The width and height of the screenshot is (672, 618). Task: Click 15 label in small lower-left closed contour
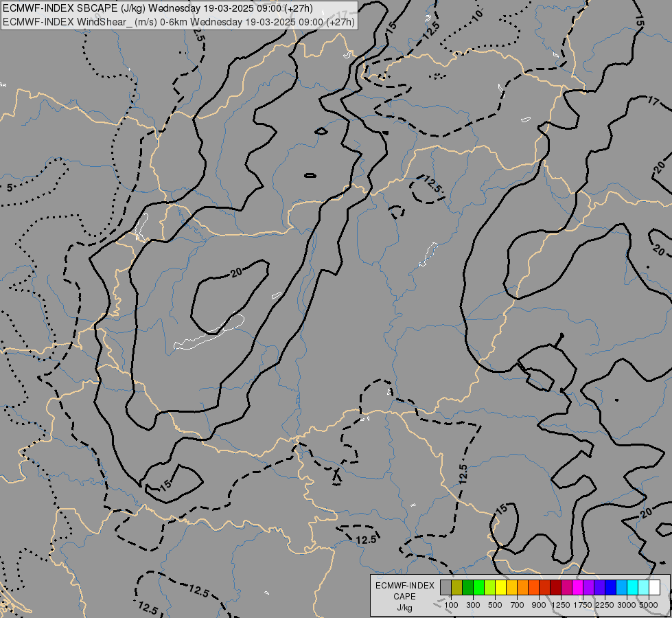pyautogui.click(x=165, y=485)
